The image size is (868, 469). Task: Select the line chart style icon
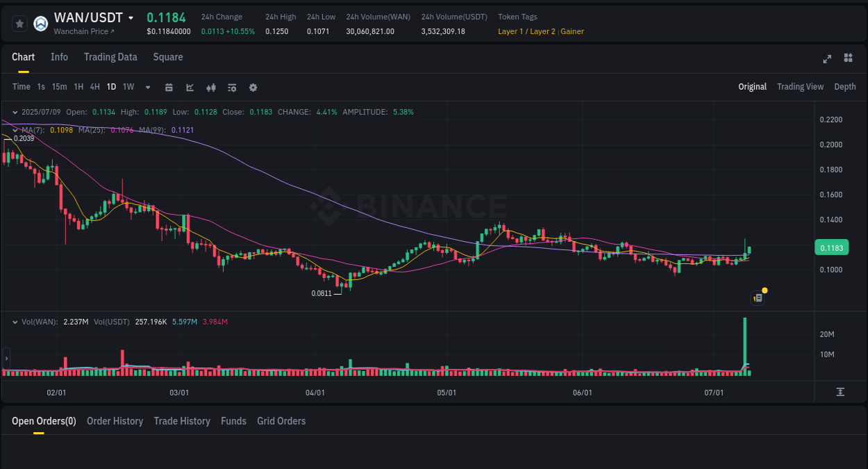click(190, 87)
